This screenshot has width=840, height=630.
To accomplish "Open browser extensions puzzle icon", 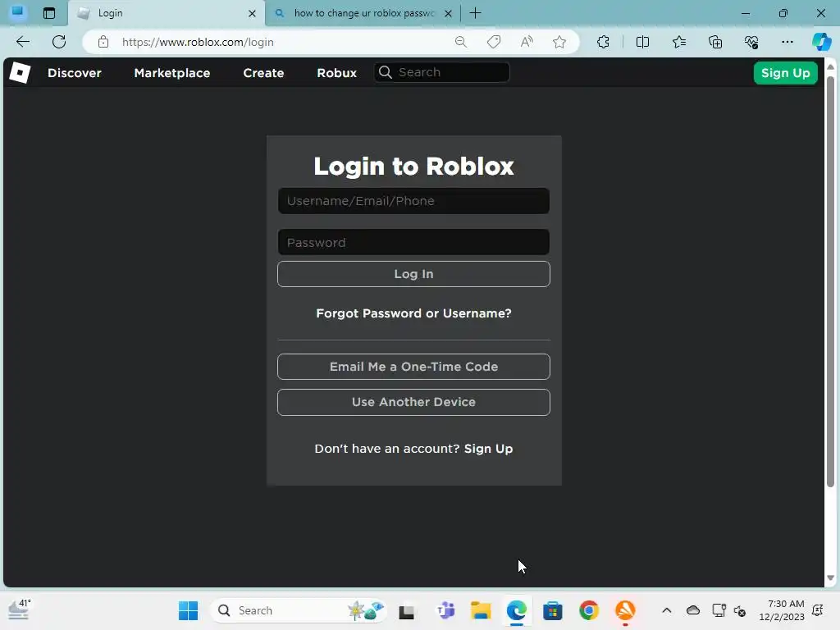I will point(603,42).
